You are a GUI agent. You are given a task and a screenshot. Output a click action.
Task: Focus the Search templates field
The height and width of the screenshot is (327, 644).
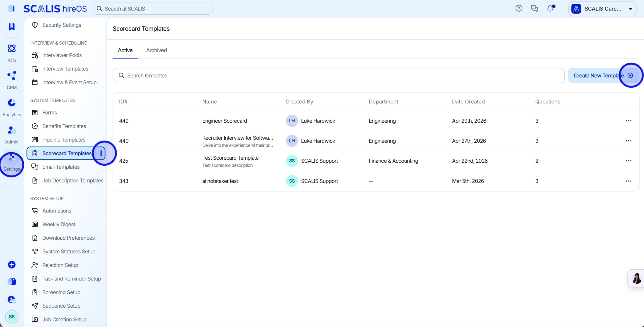[x=338, y=76]
